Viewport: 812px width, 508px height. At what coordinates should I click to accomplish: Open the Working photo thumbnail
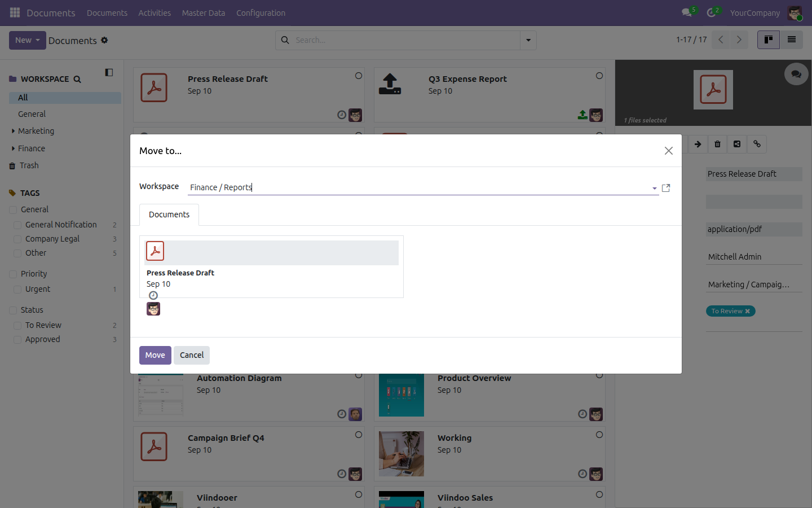click(x=401, y=454)
